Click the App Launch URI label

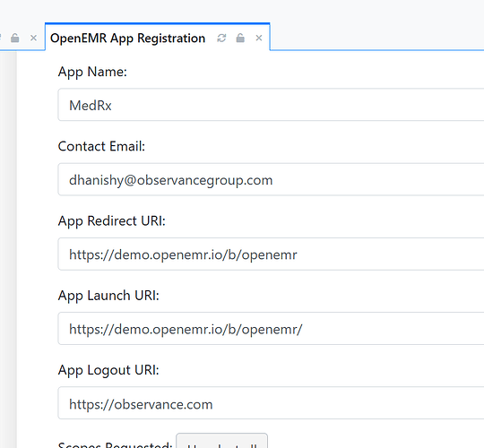pyautogui.click(x=108, y=296)
